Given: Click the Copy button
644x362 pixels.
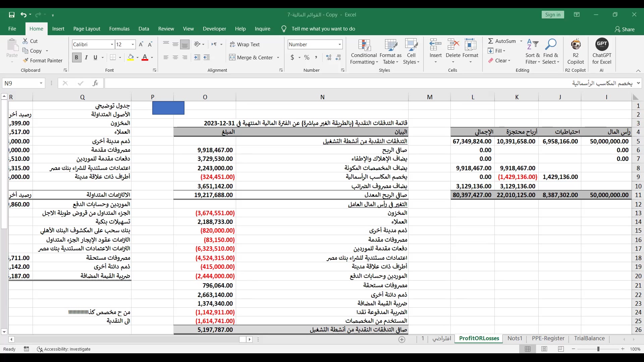Looking at the screenshot, I should point(32,51).
